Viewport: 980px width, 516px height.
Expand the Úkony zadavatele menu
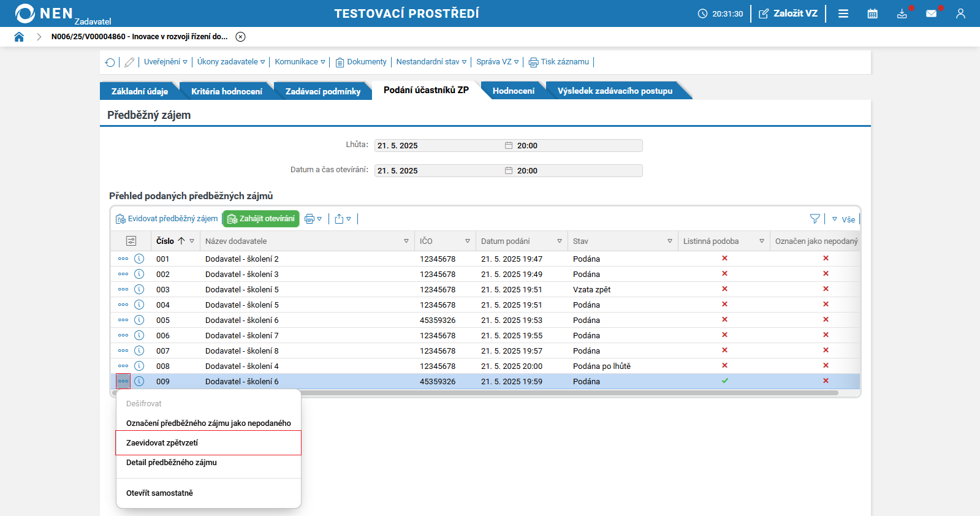(x=231, y=62)
